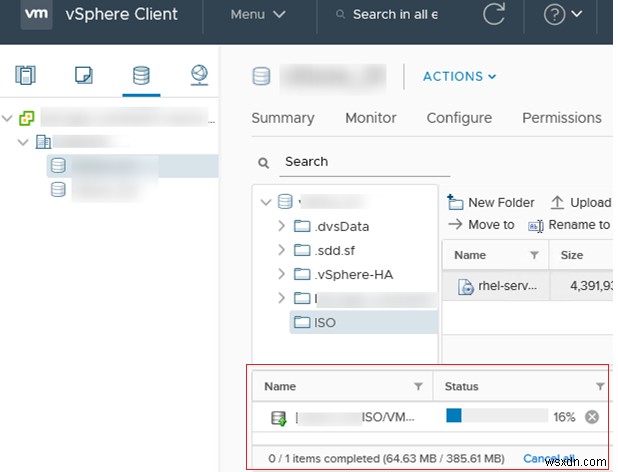This screenshot has width=618, height=472.
Task: Click the ISO/VM... upload task name
Action: point(388,417)
